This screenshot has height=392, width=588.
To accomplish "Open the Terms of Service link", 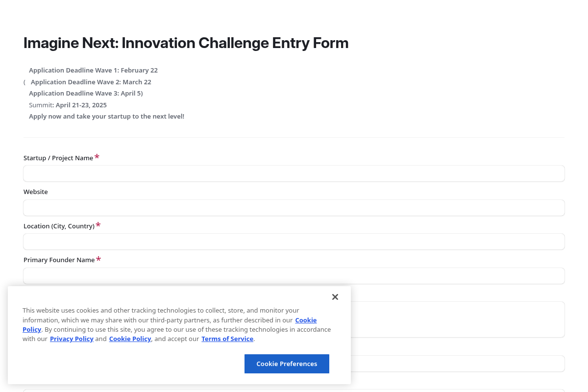I will pos(227,339).
